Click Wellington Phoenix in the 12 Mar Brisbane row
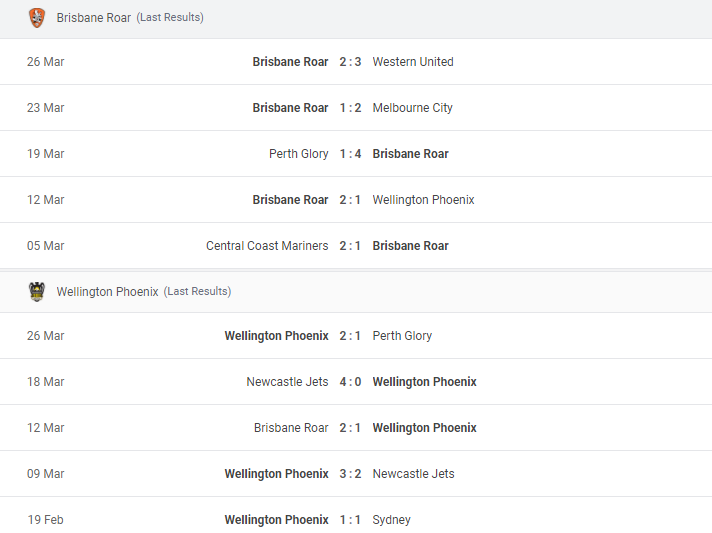 pos(423,200)
